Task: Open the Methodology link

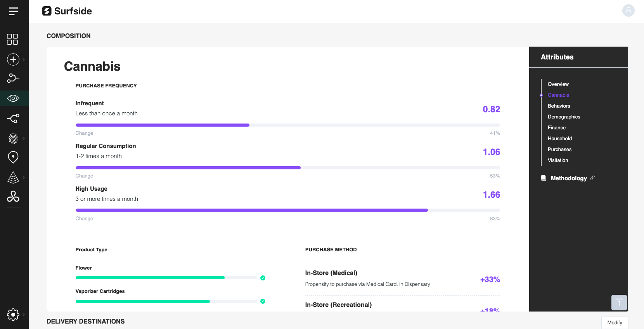Action: [x=569, y=178]
